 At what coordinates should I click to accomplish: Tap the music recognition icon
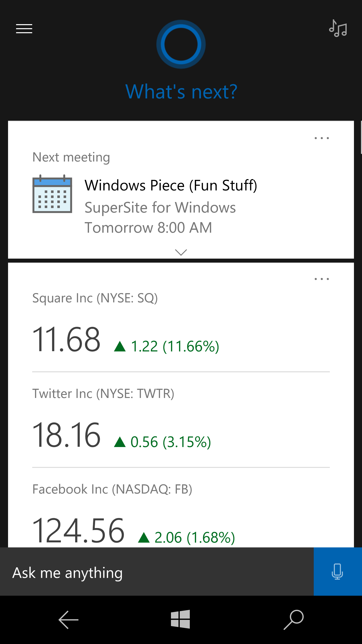tap(338, 29)
